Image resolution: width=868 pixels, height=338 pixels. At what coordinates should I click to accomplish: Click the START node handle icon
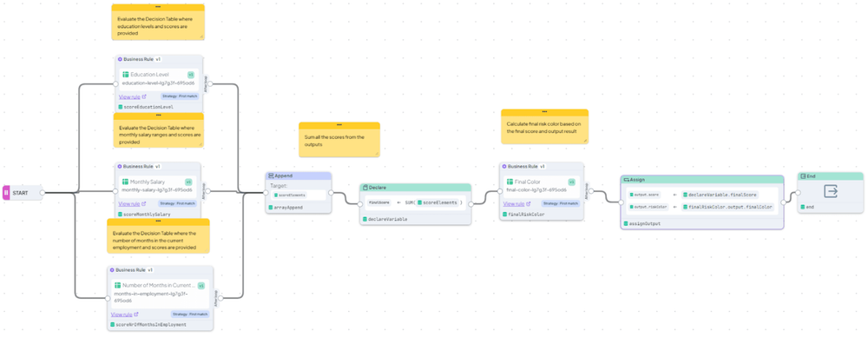(x=6, y=193)
